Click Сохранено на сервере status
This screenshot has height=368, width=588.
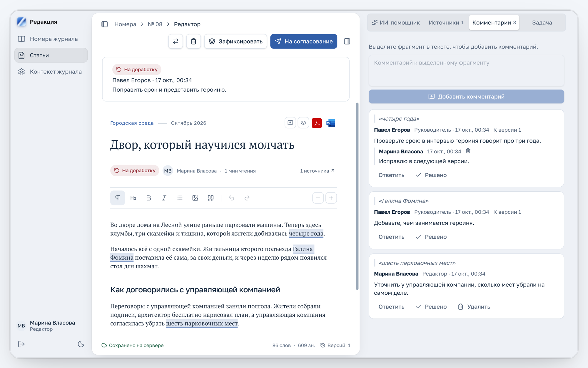(133, 345)
